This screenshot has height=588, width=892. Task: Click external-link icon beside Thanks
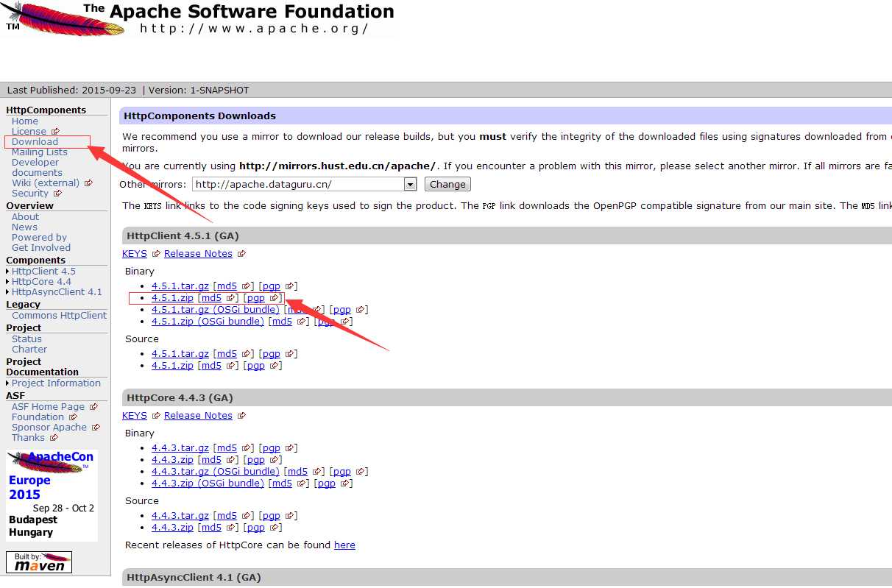click(54, 438)
